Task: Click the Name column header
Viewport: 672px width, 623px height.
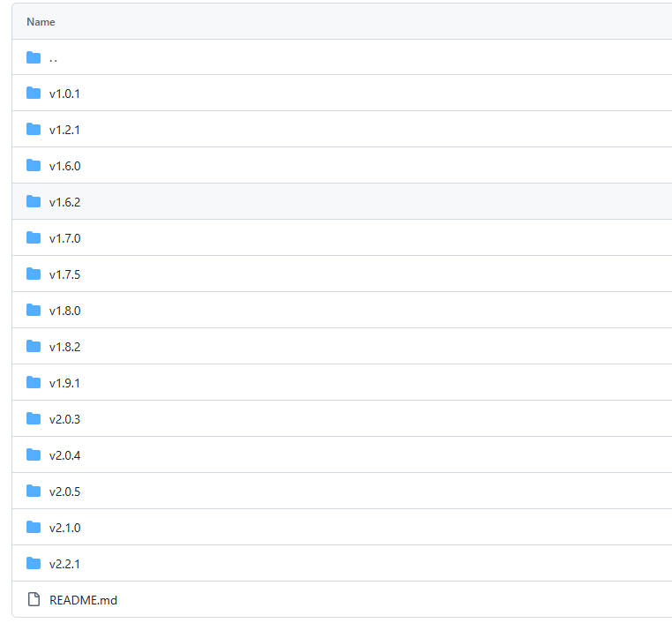Action: click(x=41, y=21)
